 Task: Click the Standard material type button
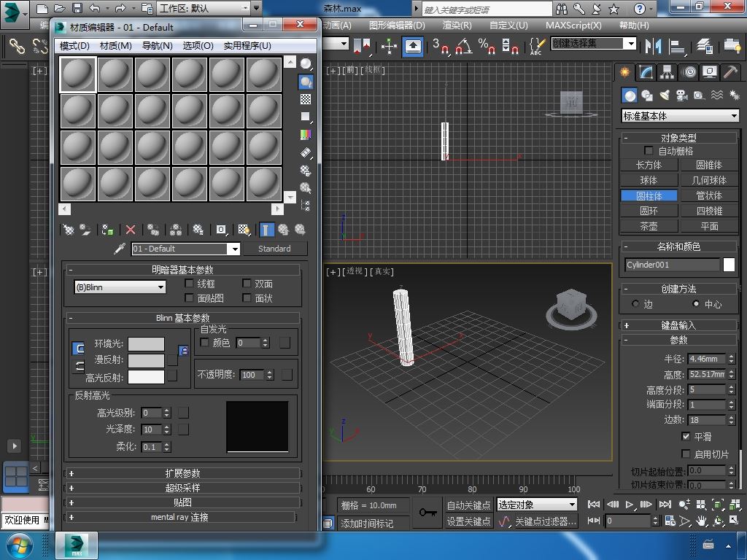pos(274,249)
